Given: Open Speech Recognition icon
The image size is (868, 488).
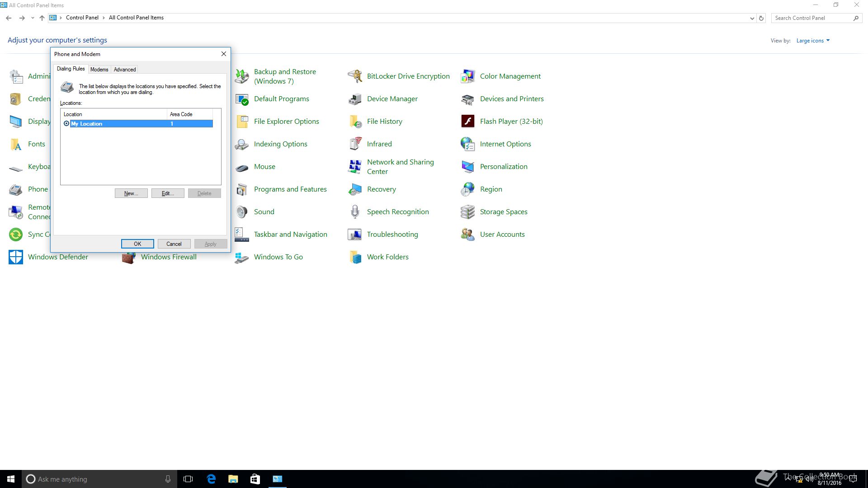Looking at the screenshot, I should pyautogui.click(x=355, y=212).
